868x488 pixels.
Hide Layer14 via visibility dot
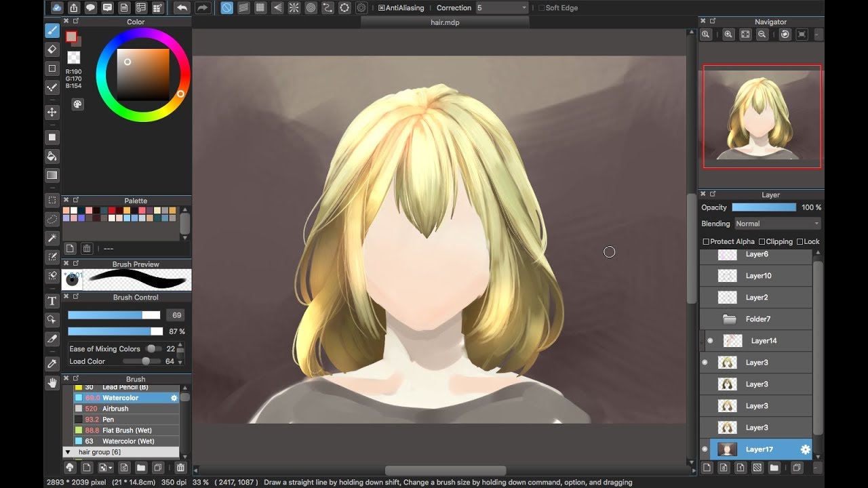pos(710,341)
